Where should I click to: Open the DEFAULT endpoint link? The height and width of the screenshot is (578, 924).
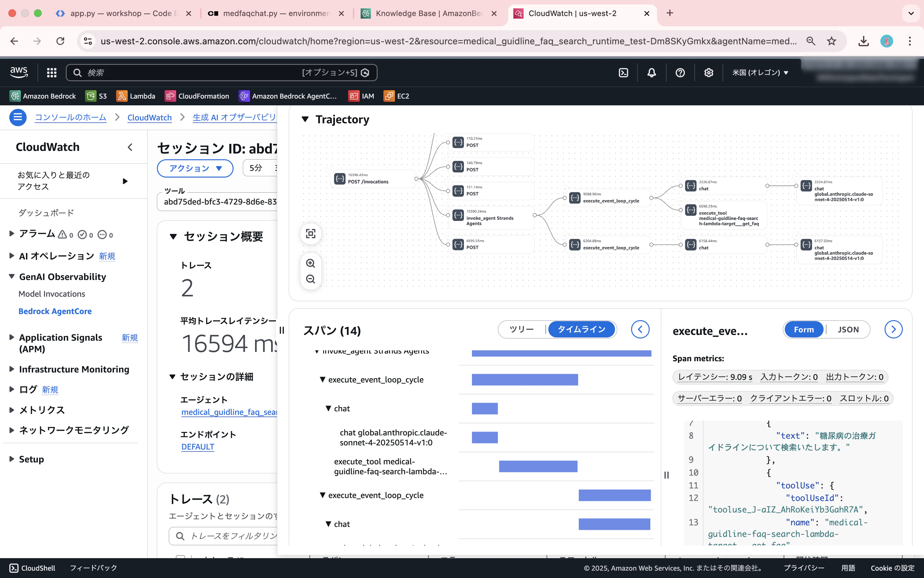coord(198,447)
